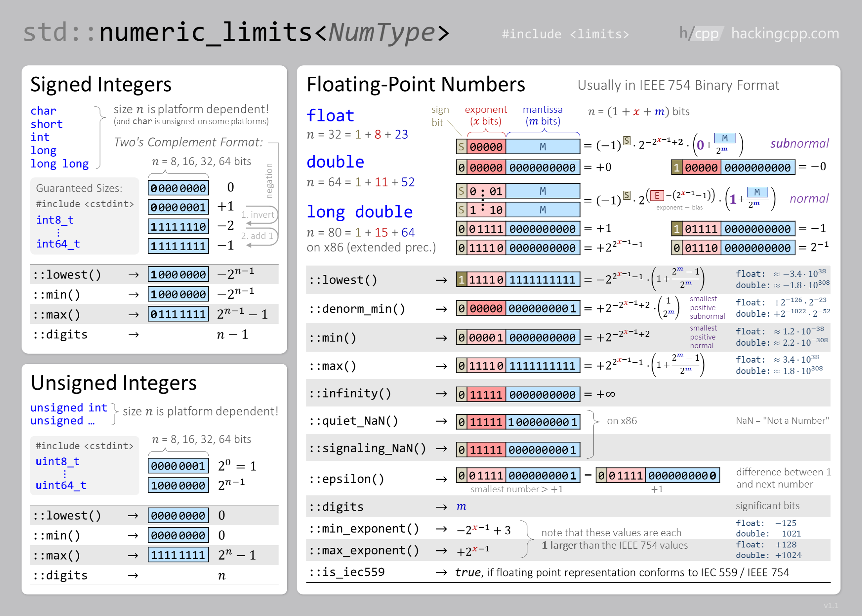The width and height of the screenshot is (862, 616).
Task: Click the arrow next to signed ::lowest()
Action: [134, 275]
